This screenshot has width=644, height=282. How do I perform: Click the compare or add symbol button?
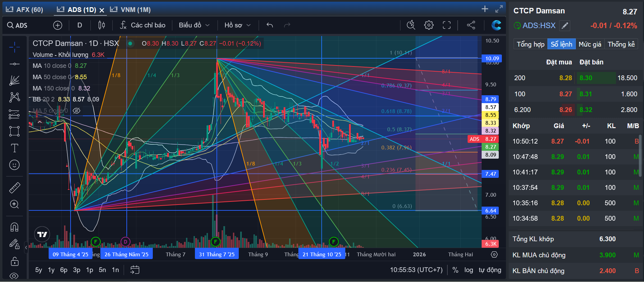(58, 25)
